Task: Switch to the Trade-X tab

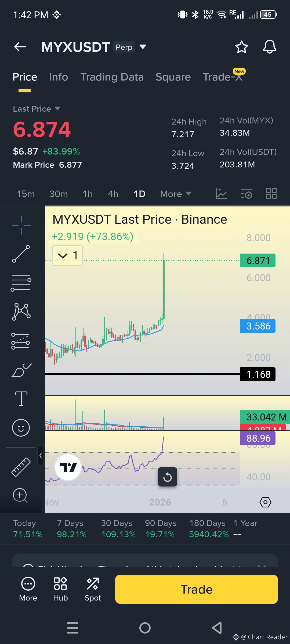Action: pos(223,77)
